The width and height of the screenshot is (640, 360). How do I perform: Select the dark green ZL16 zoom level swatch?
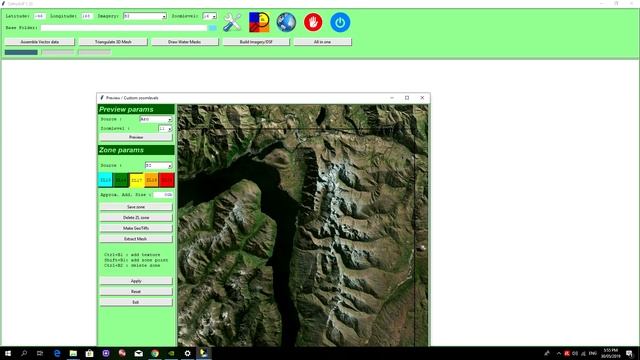point(121,180)
